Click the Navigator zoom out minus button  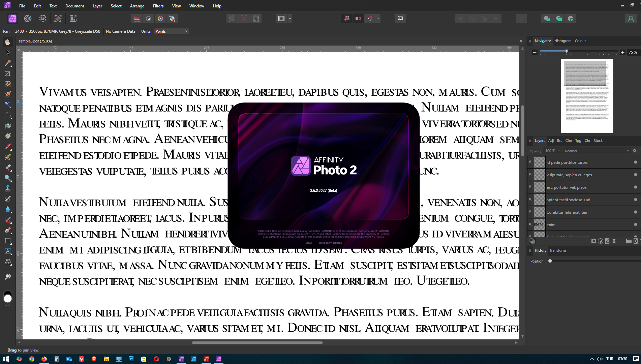pyautogui.click(x=535, y=52)
